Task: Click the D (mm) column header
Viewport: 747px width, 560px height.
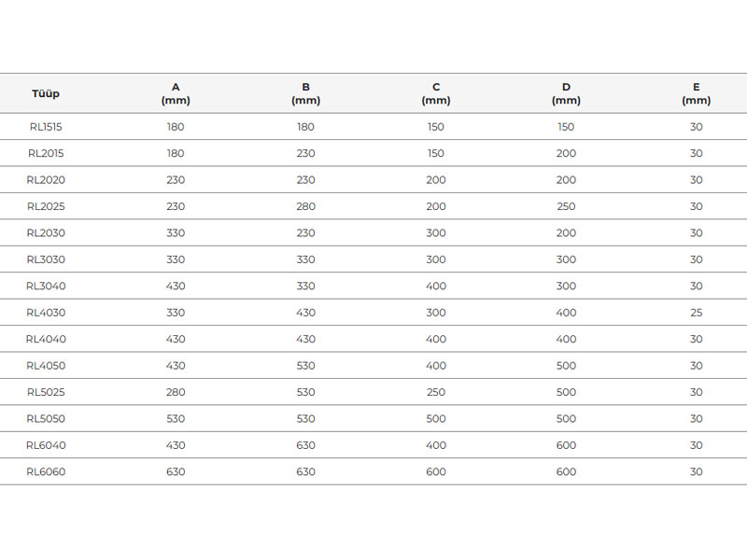Action: [566, 93]
